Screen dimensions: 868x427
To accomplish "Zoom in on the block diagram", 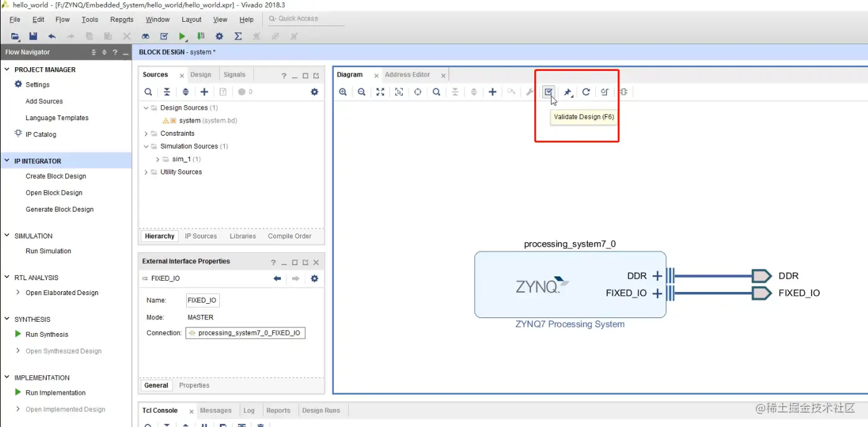I will point(343,92).
